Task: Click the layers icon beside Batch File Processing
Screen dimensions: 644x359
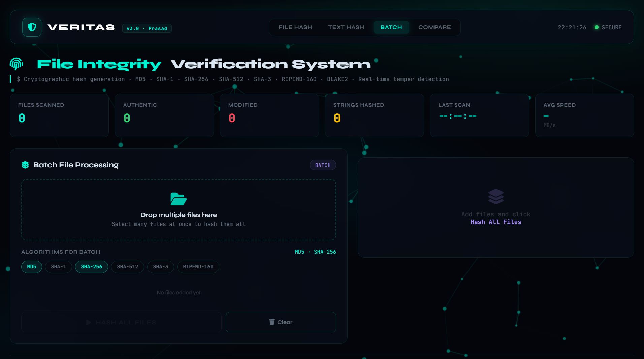Action: [25, 165]
